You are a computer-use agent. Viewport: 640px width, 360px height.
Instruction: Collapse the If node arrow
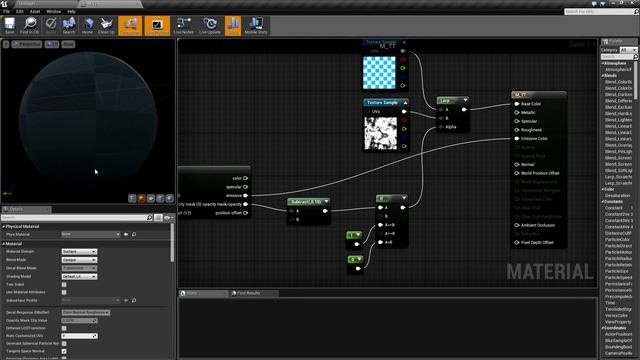(x=404, y=198)
